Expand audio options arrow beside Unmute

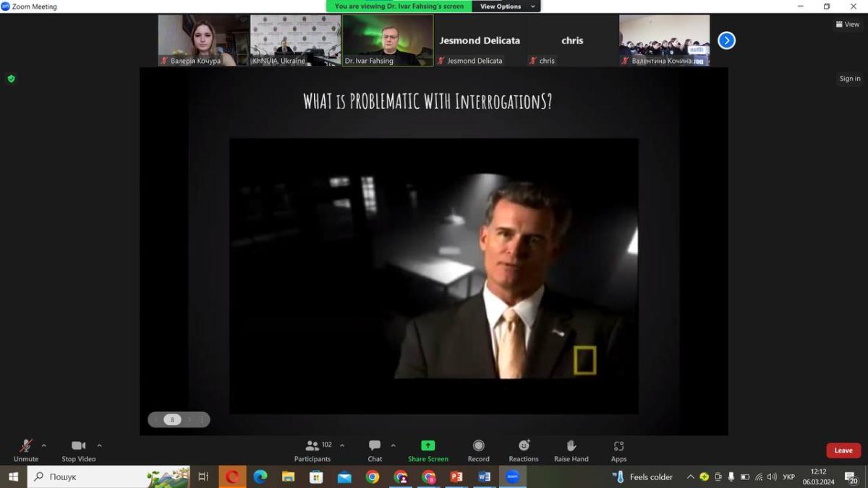(44, 445)
